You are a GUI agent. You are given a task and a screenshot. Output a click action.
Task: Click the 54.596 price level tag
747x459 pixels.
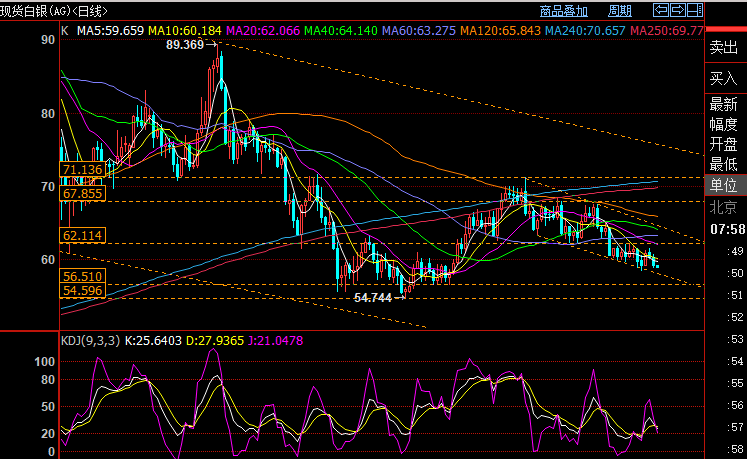(x=82, y=291)
